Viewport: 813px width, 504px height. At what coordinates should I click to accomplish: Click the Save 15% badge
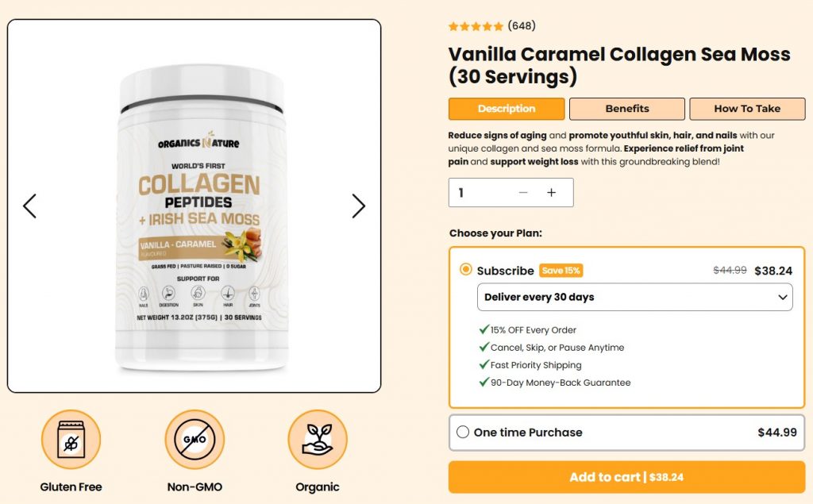pyautogui.click(x=561, y=270)
